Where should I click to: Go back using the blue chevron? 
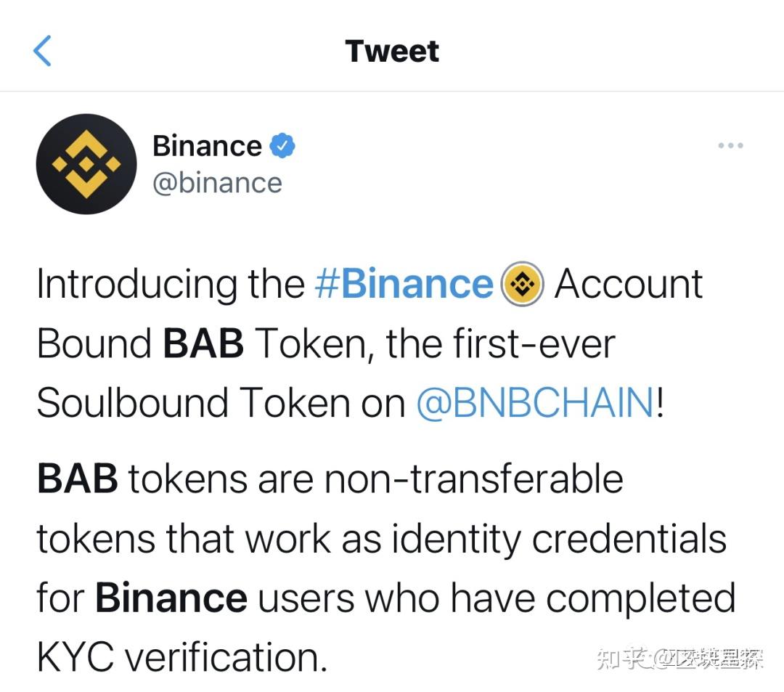click(43, 51)
